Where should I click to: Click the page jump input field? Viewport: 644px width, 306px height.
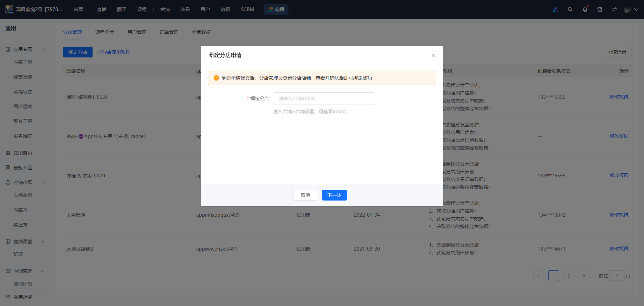pos(616,276)
